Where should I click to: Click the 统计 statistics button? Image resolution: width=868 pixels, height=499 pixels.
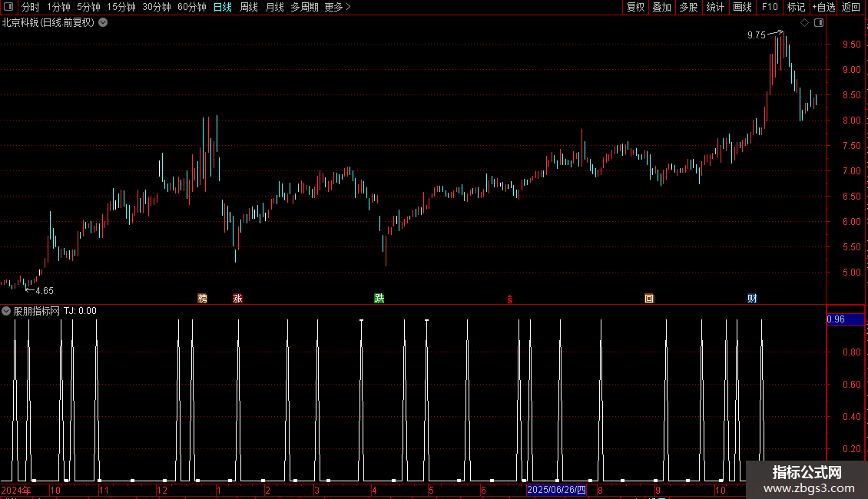click(715, 7)
